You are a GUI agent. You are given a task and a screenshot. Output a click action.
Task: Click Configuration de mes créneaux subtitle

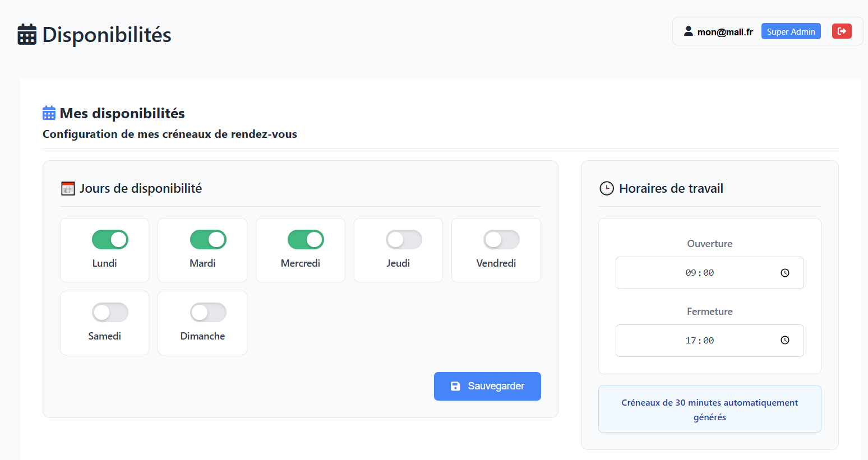pyautogui.click(x=170, y=134)
